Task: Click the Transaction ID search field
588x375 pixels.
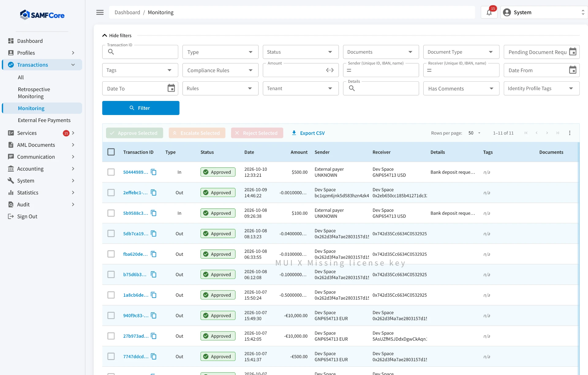Action: click(140, 52)
